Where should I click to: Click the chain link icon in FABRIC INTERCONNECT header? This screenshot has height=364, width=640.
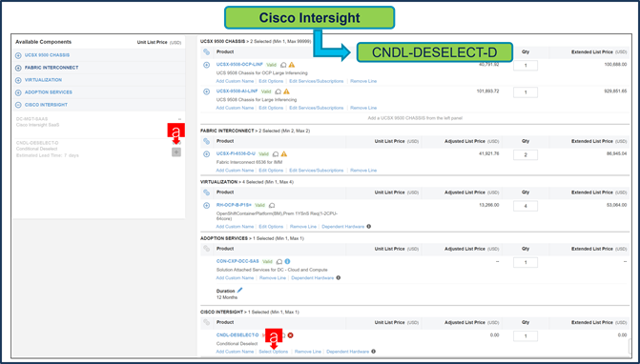tap(207, 141)
